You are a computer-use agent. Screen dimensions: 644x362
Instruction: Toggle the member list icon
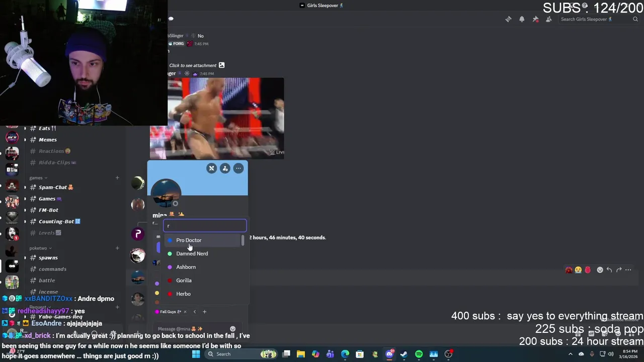click(548, 19)
